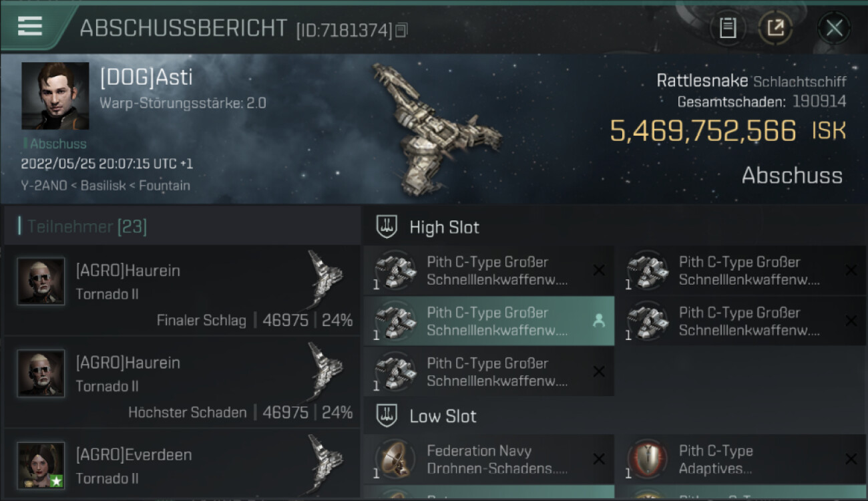
Task: Open the hamburger menu icon
Action: (x=29, y=26)
